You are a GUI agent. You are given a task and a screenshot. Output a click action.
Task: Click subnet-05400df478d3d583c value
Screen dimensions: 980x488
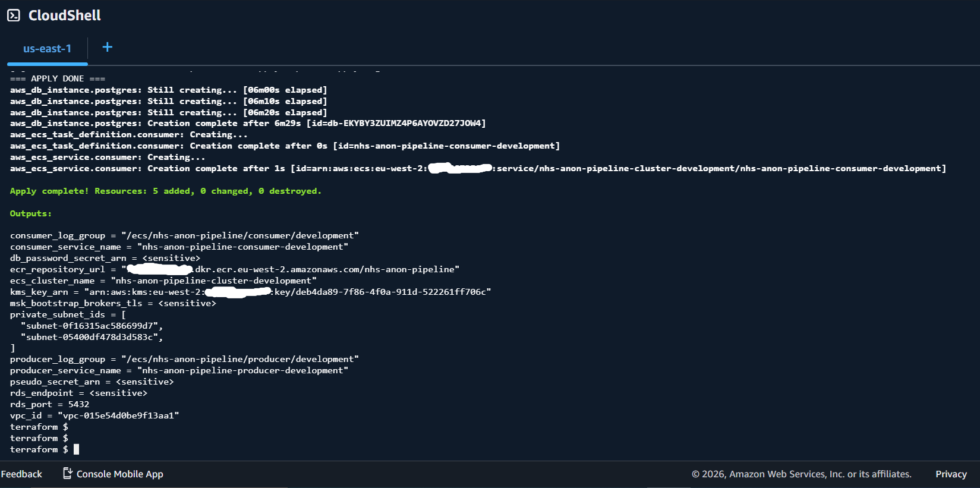click(92, 337)
